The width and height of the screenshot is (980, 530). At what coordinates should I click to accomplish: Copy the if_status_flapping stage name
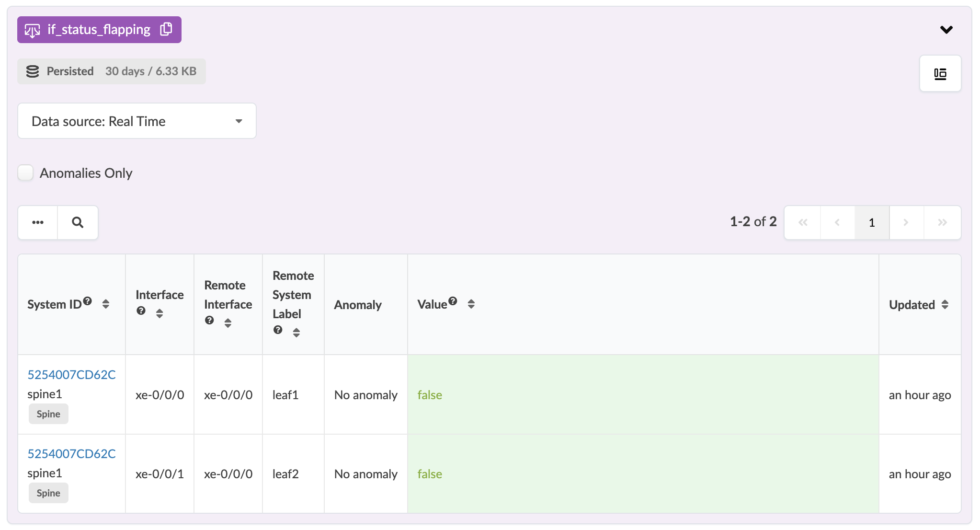click(166, 29)
